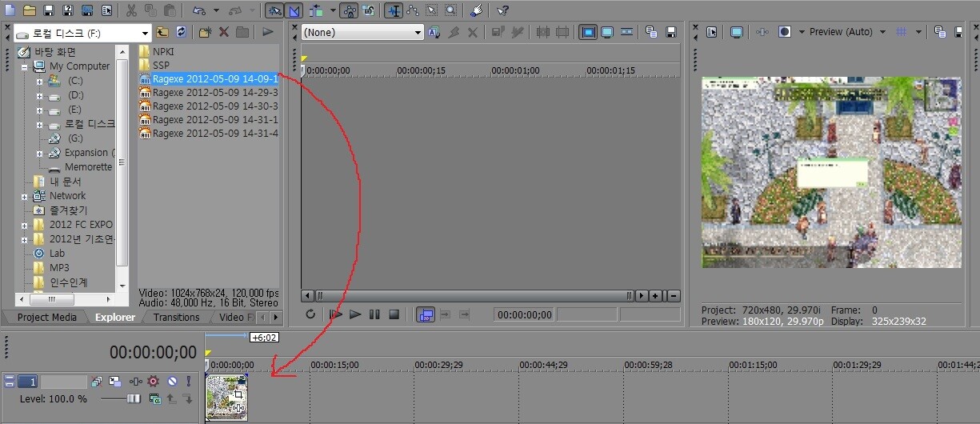The image size is (980, 424).
Task: Select the Zoom magnifier edit tool
Action: click(450, 10)
